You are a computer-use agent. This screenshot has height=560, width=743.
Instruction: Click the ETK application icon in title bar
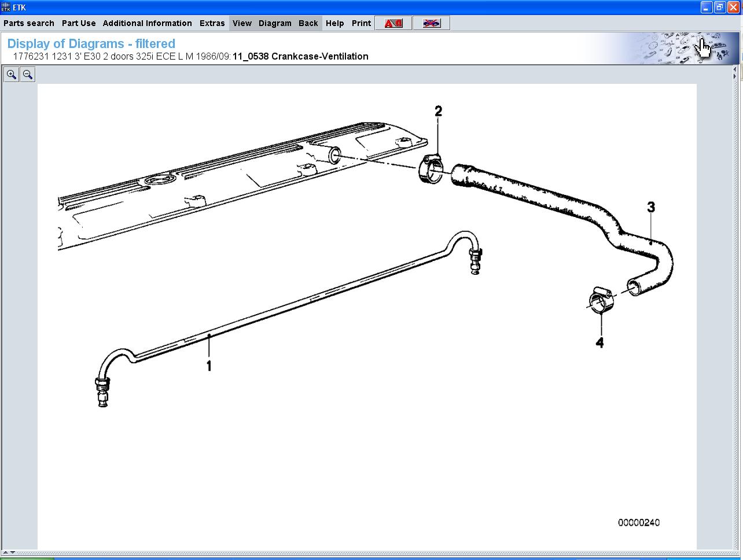click(x=6, y=8)
